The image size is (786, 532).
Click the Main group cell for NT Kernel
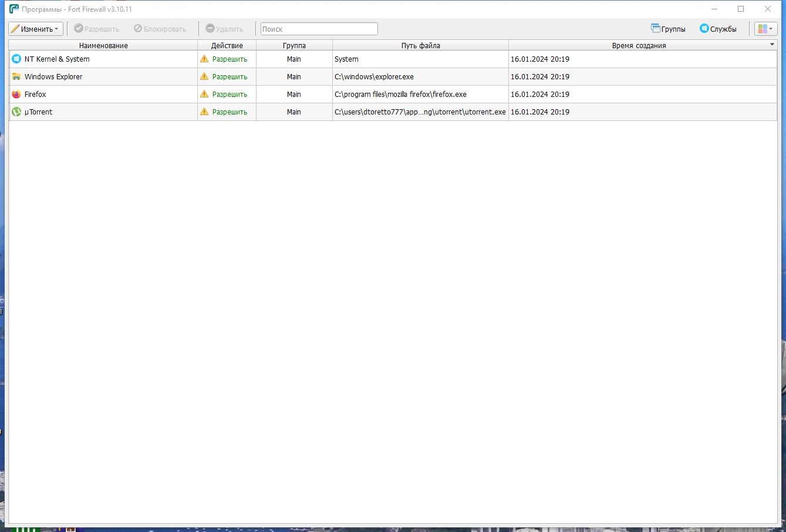click(294, 59)
